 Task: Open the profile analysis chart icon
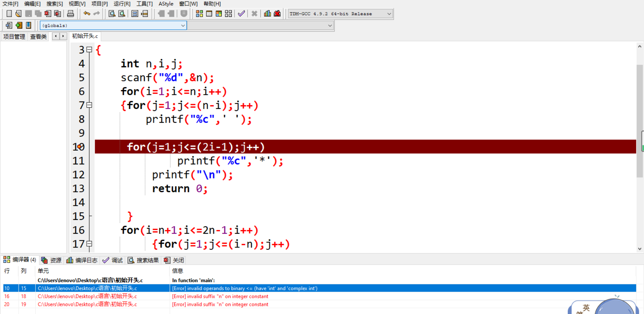pos(267,14)
